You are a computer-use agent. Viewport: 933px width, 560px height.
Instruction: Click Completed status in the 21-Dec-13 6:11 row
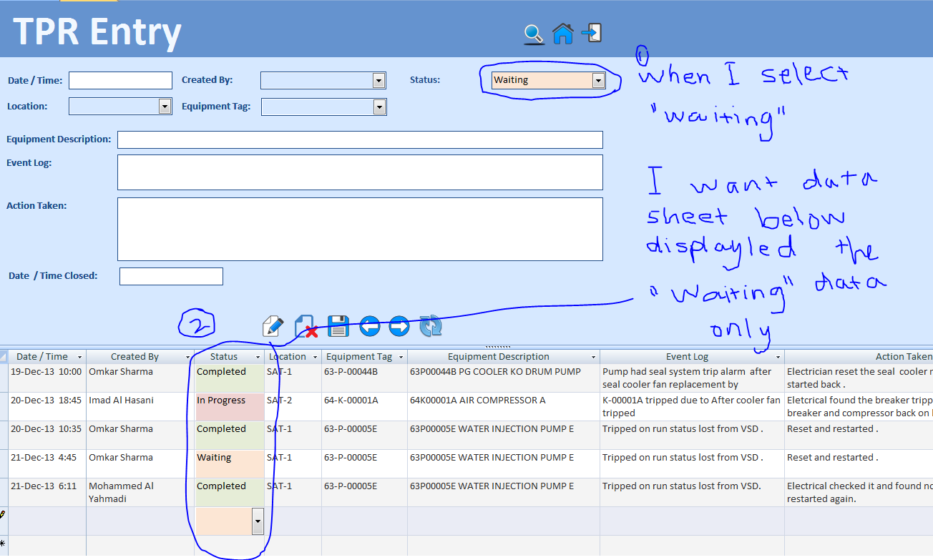point(229,493)
